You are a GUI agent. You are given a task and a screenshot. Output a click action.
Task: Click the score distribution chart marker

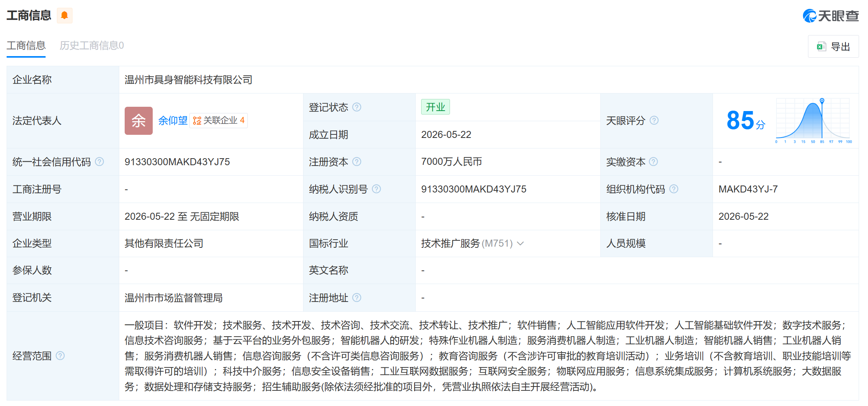(822, 101)
